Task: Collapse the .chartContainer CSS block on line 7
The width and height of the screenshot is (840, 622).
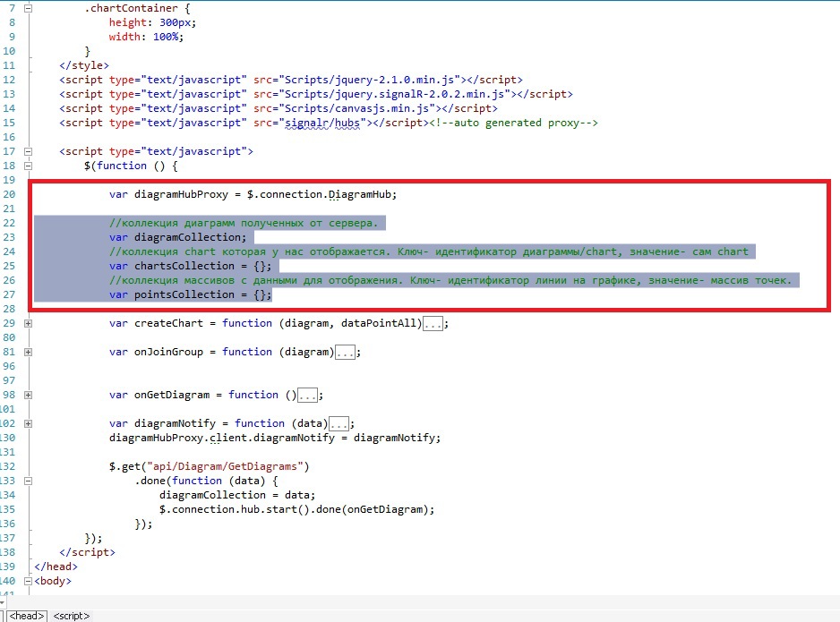Action: click(29, 9)
